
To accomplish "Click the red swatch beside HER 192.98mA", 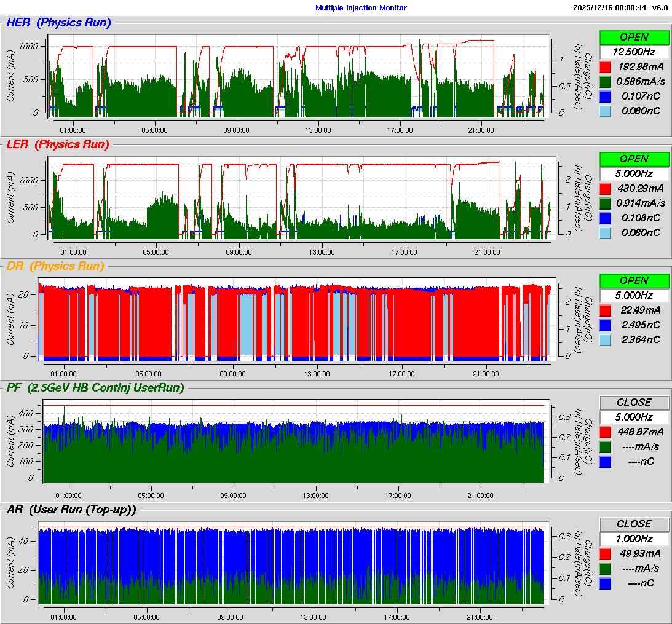I will 605,66.
